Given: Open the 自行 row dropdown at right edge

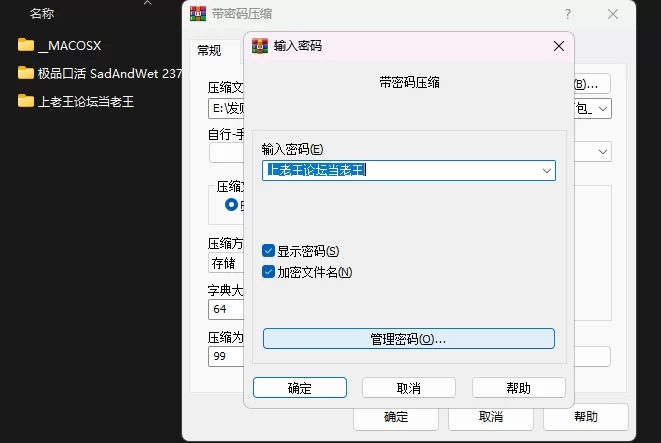Looking at the screenshot, I should pyautogui.click(x=603, y=152).
